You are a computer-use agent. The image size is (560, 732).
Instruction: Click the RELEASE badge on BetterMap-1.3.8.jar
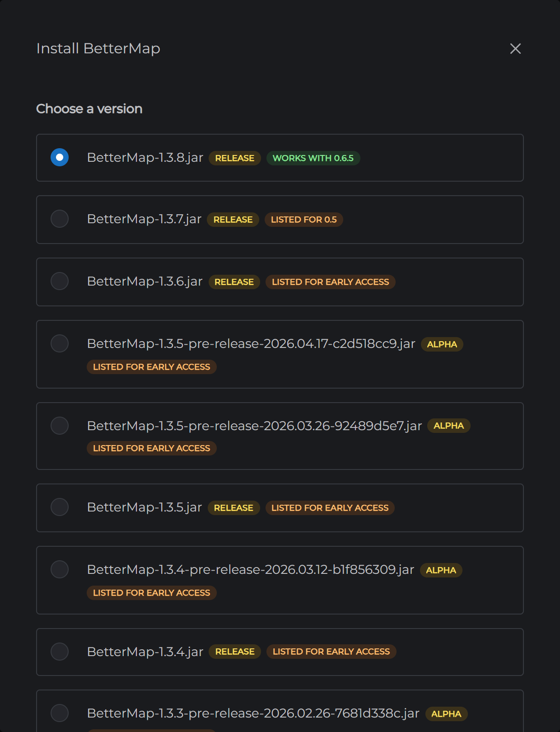point(235,158)
